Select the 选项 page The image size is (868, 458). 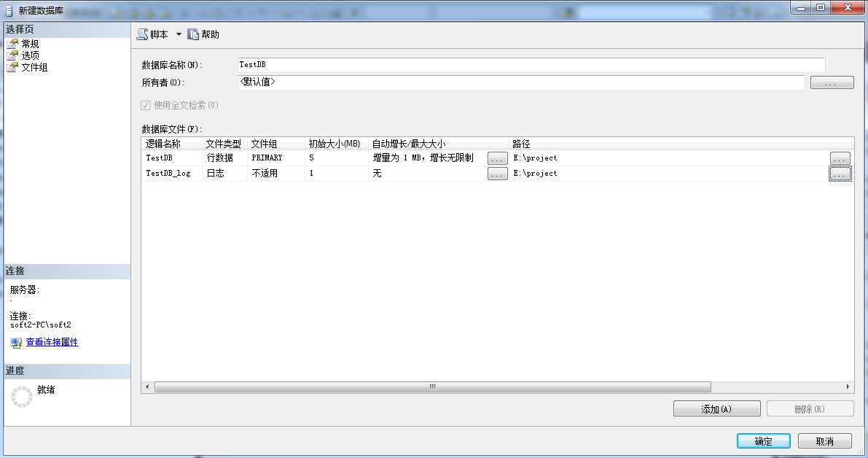30,55
